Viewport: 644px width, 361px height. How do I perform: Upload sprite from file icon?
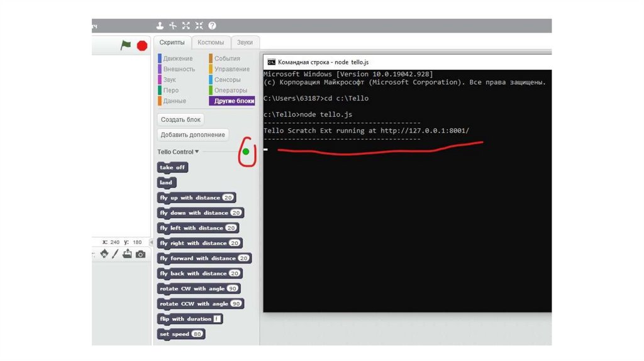tap(127, 254)
